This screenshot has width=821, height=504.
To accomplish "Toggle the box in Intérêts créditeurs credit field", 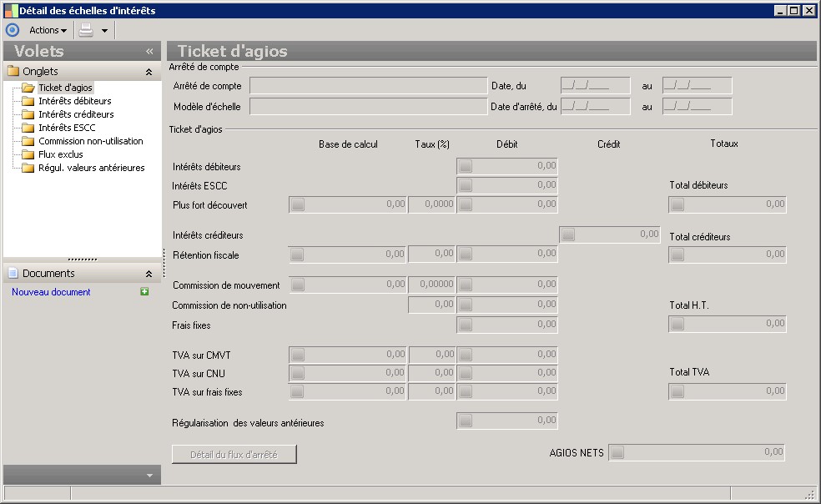I will [567, 235].
